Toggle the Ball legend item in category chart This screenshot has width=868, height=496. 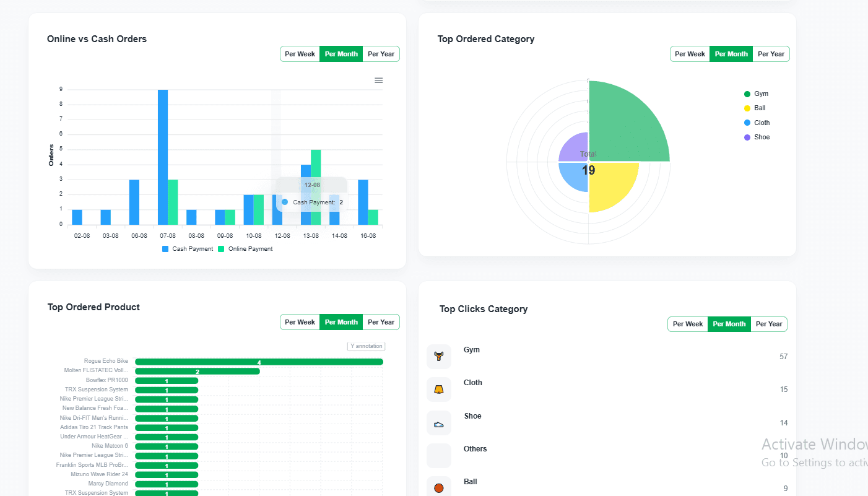tap(755, 108)
